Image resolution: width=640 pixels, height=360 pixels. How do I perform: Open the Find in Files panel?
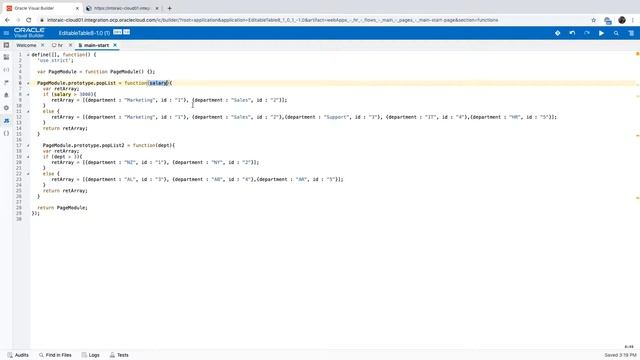tap(55, 355)
